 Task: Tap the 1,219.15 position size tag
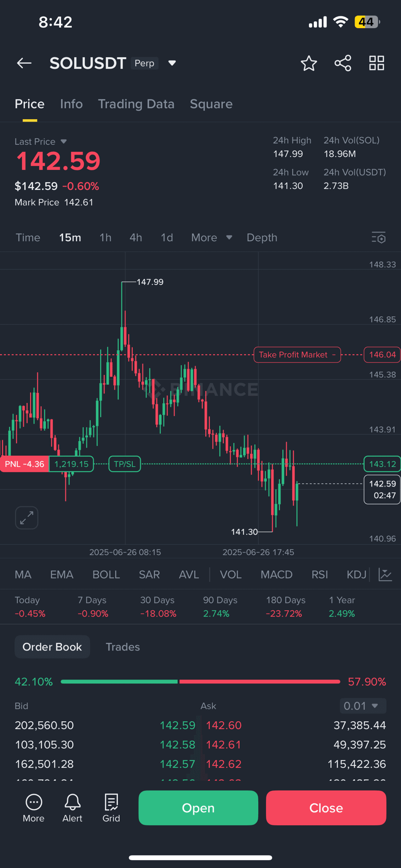click(x=71, y=464)
